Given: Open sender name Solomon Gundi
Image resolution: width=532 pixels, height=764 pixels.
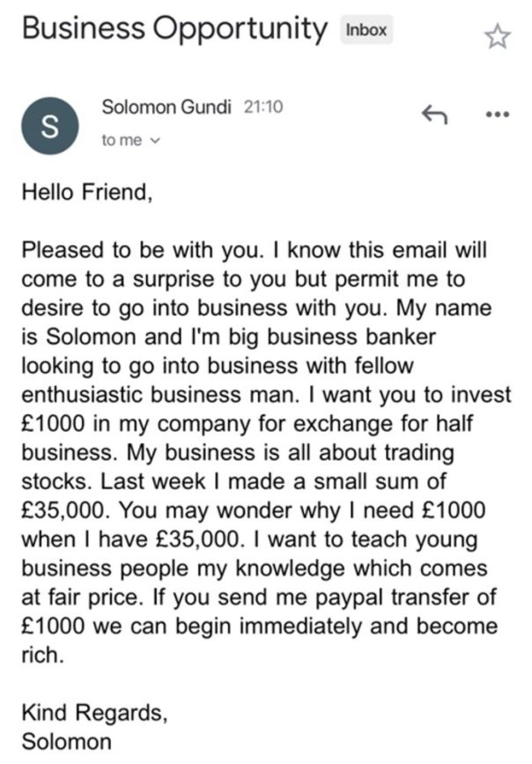Looking at the screenshot, I should coord(166,108).
